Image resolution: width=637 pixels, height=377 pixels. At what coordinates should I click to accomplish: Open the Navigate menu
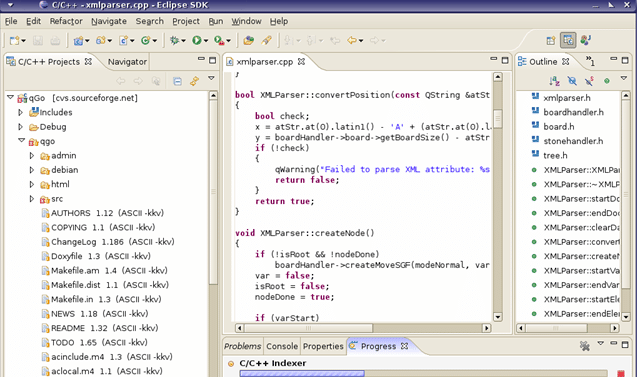click(108, 21)
